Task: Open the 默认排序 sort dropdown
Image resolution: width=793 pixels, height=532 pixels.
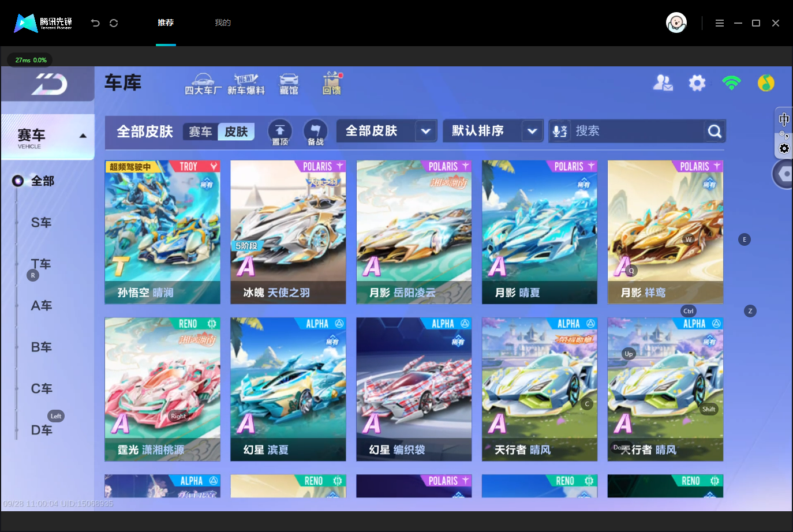Action: (x=493, y=131)
